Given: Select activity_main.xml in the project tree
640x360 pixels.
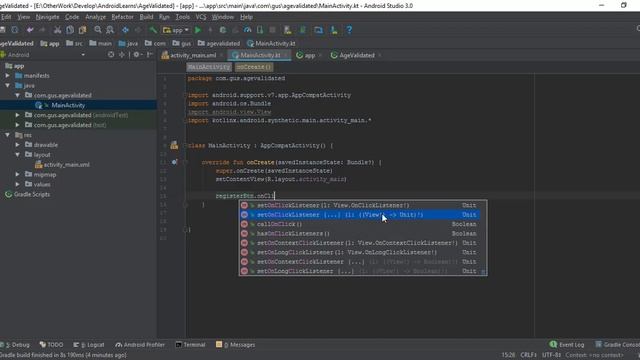Looking at the screenshot, I should pos(66,164).
